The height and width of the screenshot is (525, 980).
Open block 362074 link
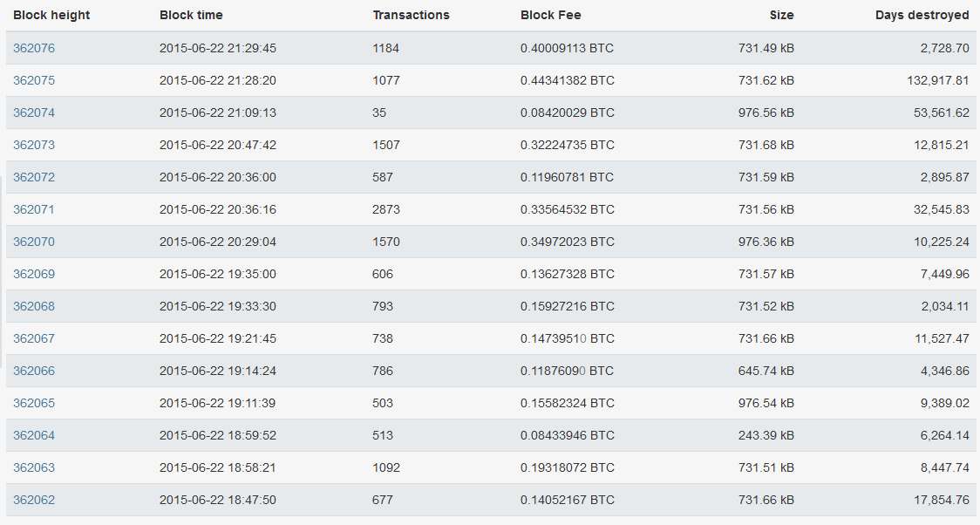pos(34,112)
